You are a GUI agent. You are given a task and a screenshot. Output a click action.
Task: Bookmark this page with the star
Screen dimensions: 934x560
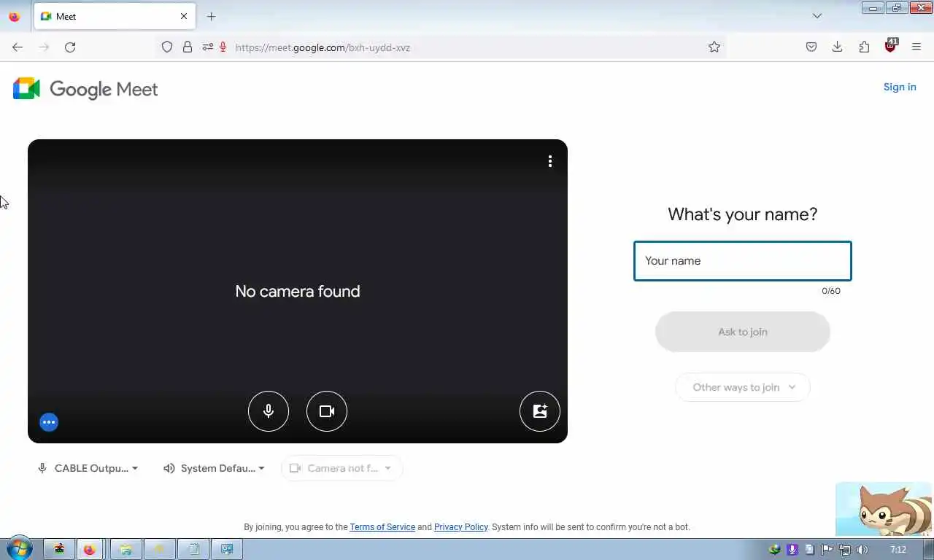coord(714,47)
